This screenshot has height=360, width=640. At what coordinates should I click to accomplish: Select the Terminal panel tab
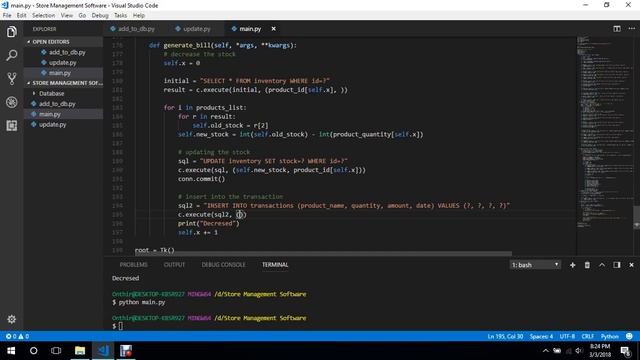point(275,265)
